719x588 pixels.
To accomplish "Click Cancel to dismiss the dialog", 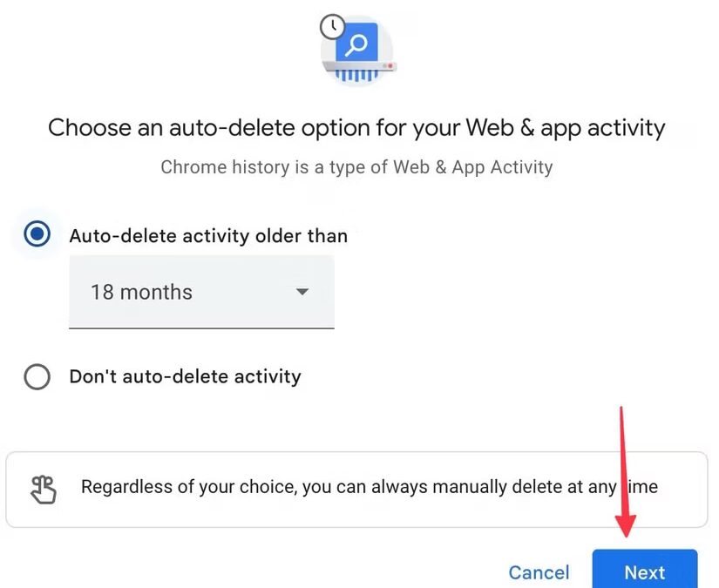I will [x=539, y=572].
